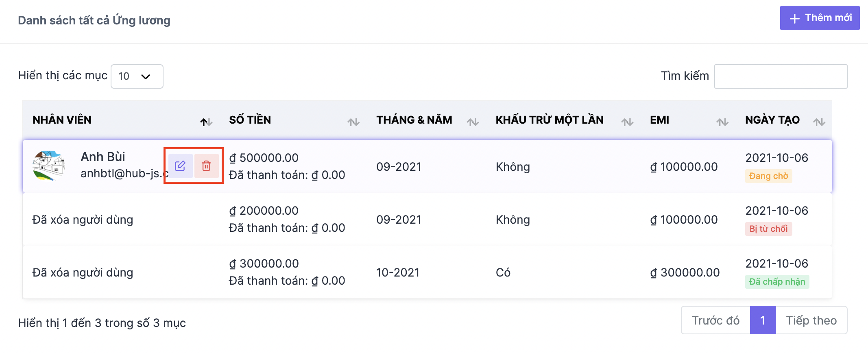Click the edit pencil icon for Anh Bùi
This screenshot has height=353, width=868.
coord(180,166)
